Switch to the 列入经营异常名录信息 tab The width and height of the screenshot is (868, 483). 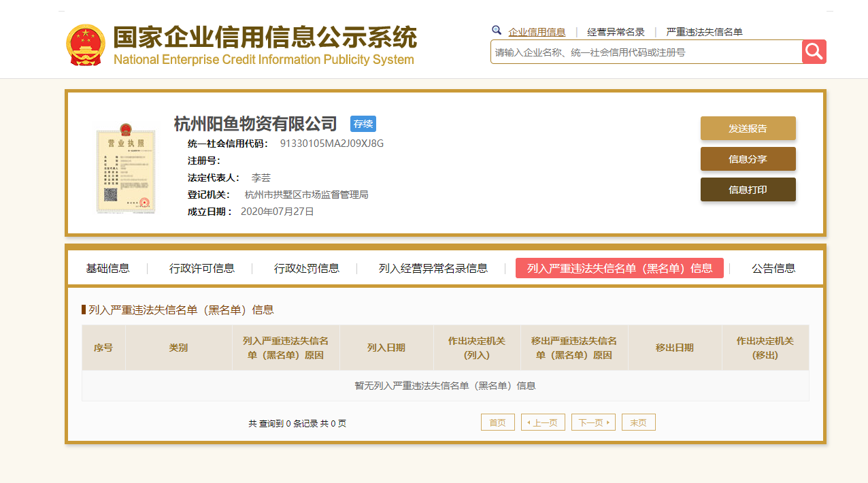pyautogui.click(x=433, y=268)
